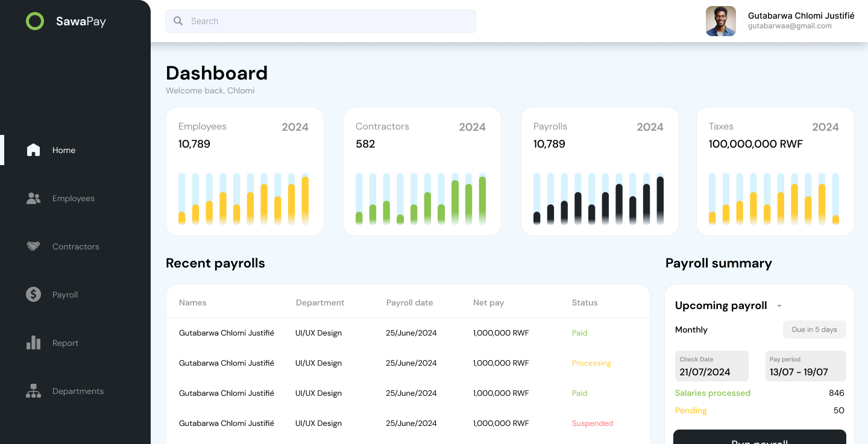Navigate to Report in the sidebar
This screenshot has width=868, height=444.
[65, 343]
